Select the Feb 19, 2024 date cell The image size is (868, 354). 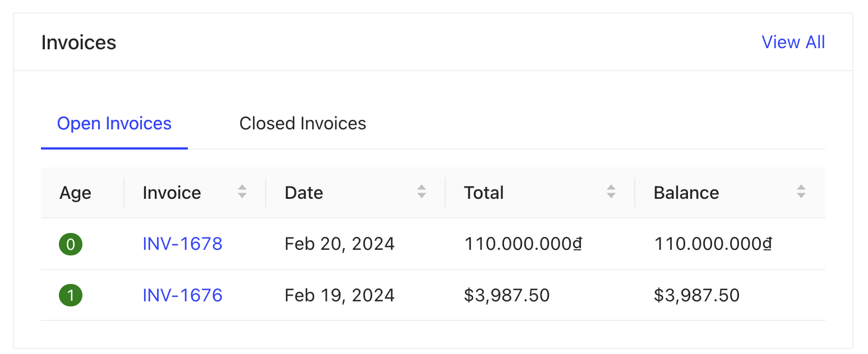339,295
